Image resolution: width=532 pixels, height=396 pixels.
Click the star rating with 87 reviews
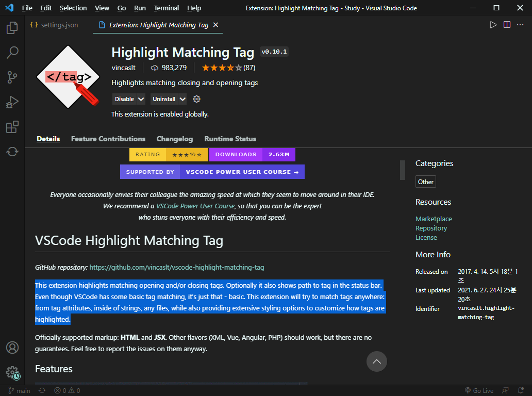point(229,68)
